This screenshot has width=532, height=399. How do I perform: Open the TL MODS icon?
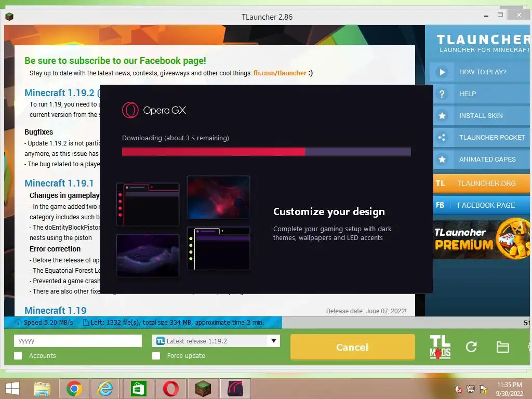tap(440, 347)
